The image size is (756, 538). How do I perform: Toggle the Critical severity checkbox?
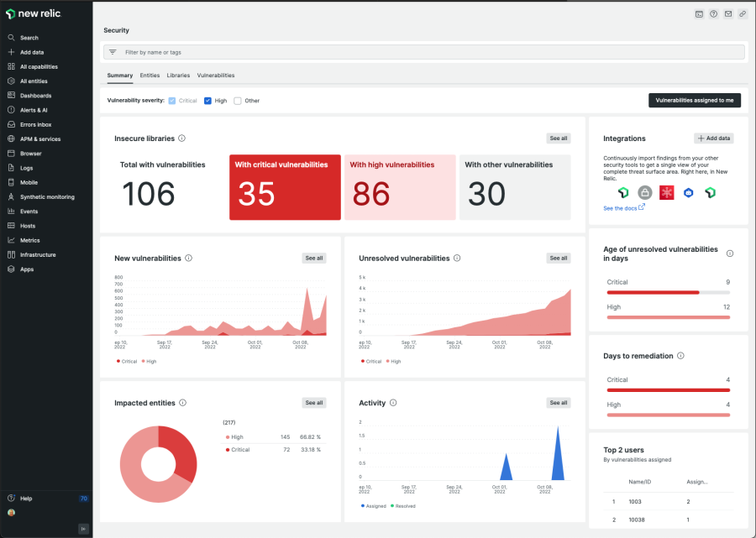(x=172, y=101)
